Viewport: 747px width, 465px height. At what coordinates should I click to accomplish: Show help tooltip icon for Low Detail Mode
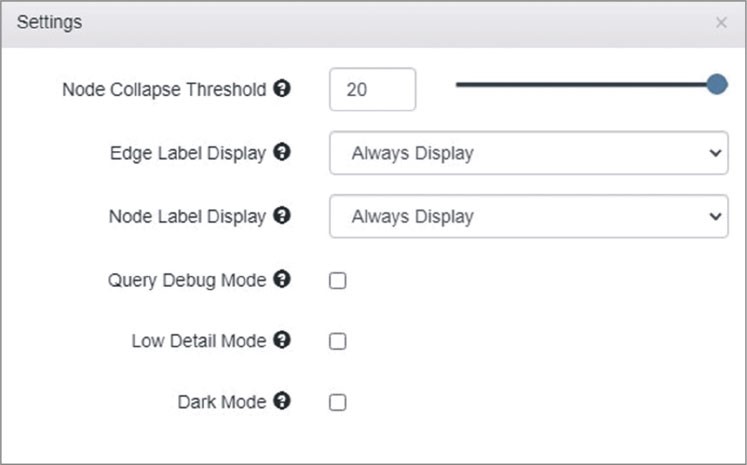tap(282, 340)
